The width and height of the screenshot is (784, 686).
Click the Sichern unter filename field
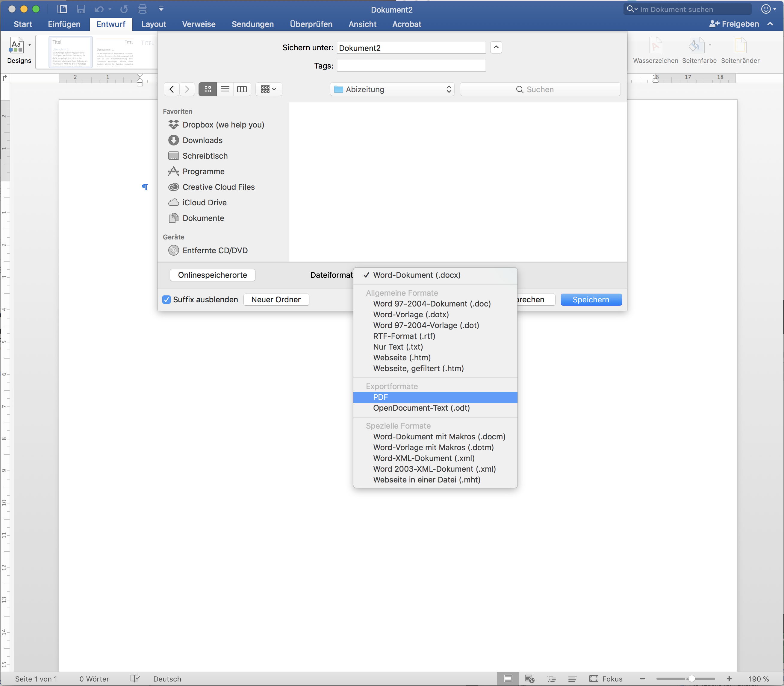[411, 48]
